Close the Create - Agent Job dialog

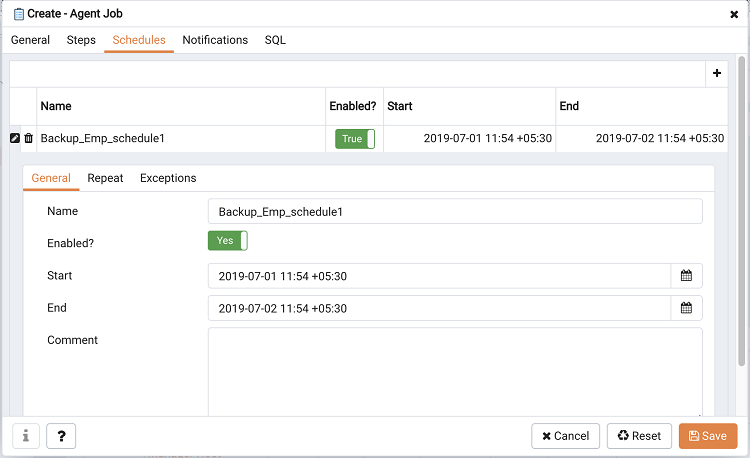point(734,14)
